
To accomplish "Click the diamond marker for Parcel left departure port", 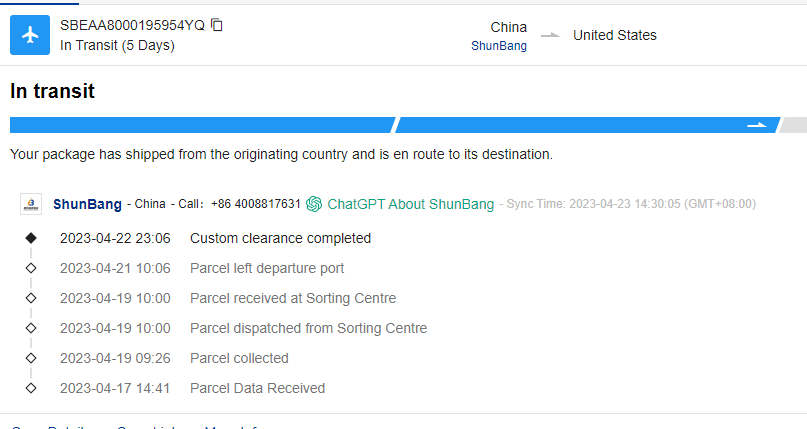I will (x=31, y=268).
